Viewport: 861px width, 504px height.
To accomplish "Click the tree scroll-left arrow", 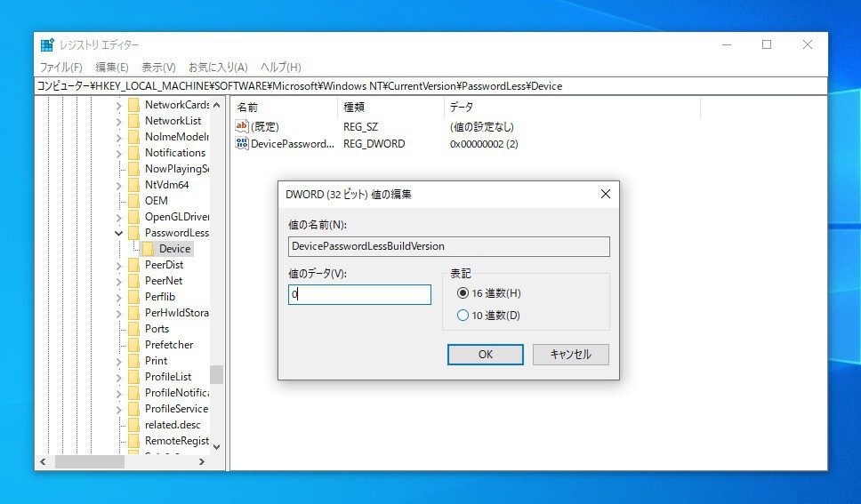I will tap(43, 461).
